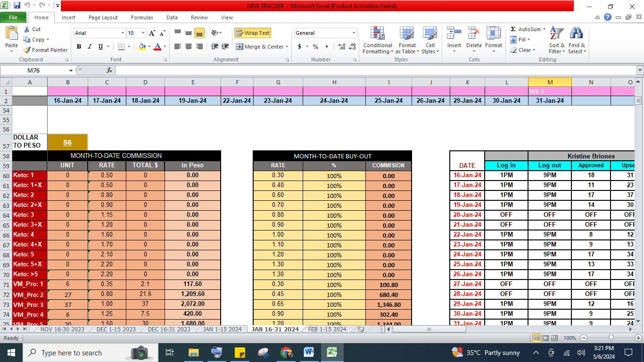Open Sort & Filter options
The width and height of the screenshot is (644, 362).
[557, 41]
